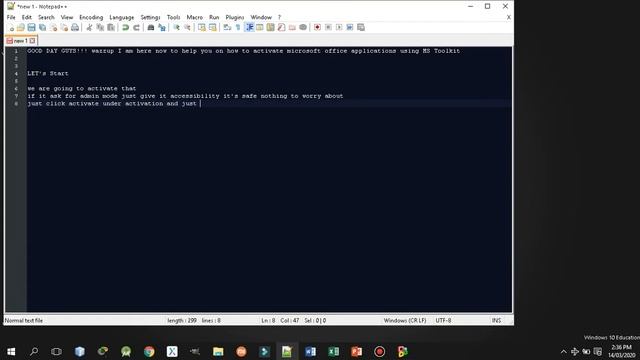Open Find with the binoculars icon
The image size is (640, 360).
(151, 27)
